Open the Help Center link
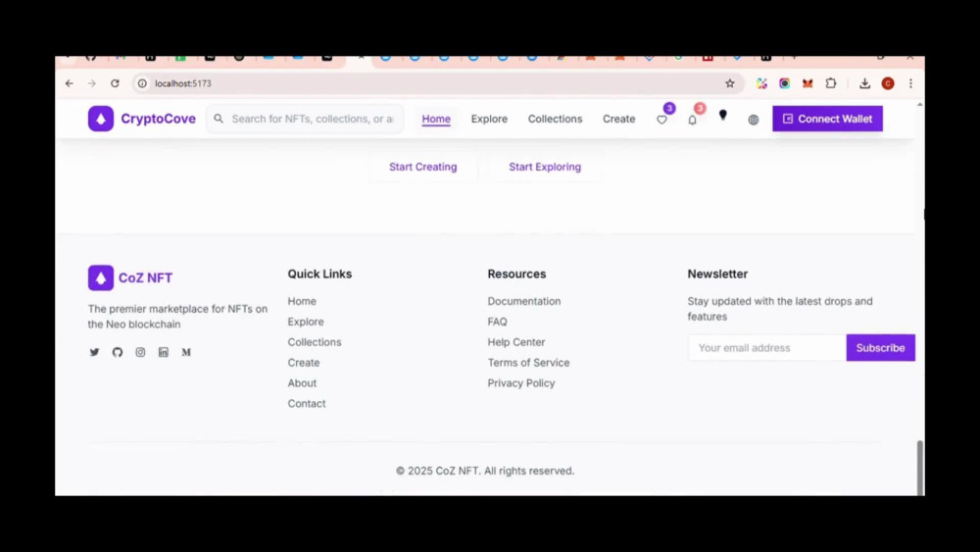 (x=516, y=342)
